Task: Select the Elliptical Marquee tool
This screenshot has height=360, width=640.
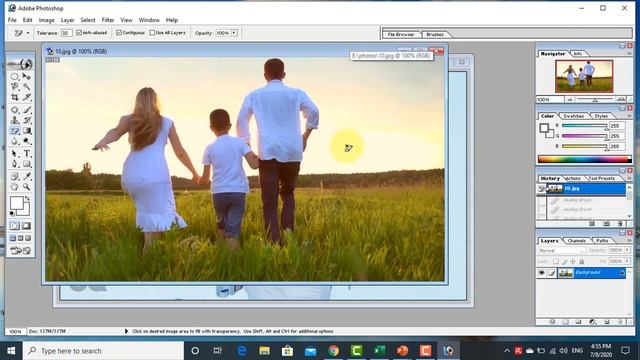Action: pos(15,76)
